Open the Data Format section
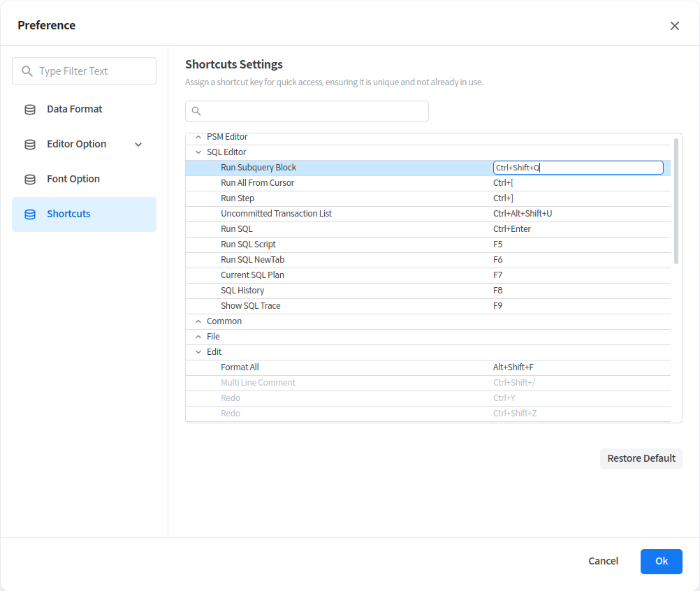Image resolution: width=700 pixels, height=591 pixels. (75, 109)
